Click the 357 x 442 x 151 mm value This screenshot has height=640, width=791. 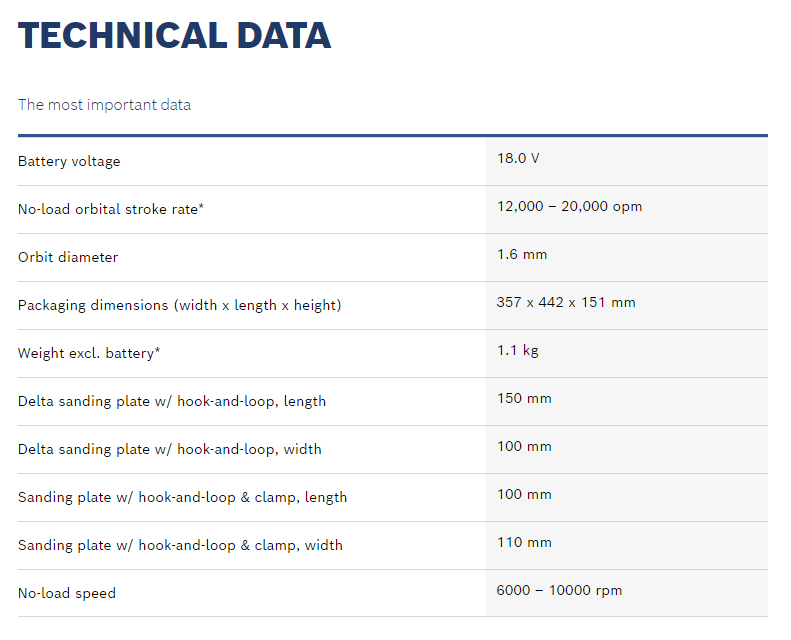point(566,302)
